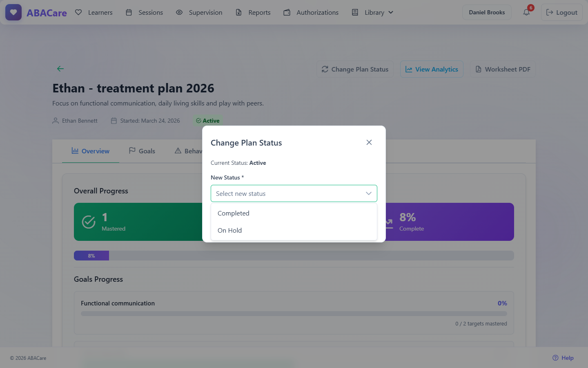Click the Mastered checkmark circle icon
The height and width of the screenshot is (368, 588).
pos(89,222)
